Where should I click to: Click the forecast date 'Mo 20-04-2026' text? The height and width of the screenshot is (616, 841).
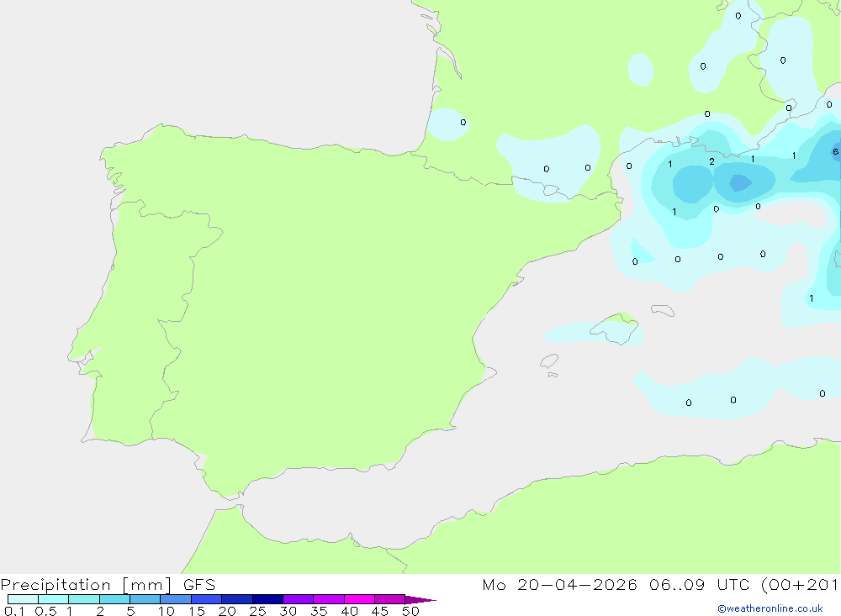559,584
